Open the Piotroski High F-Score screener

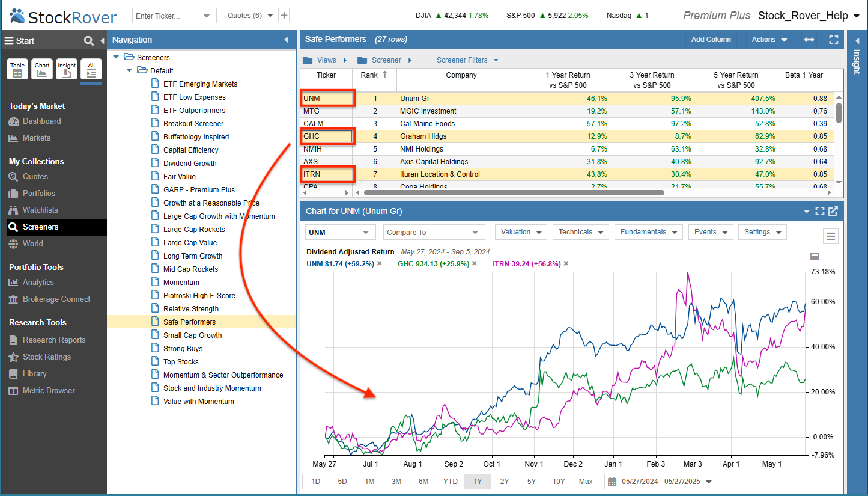(199, 296)
